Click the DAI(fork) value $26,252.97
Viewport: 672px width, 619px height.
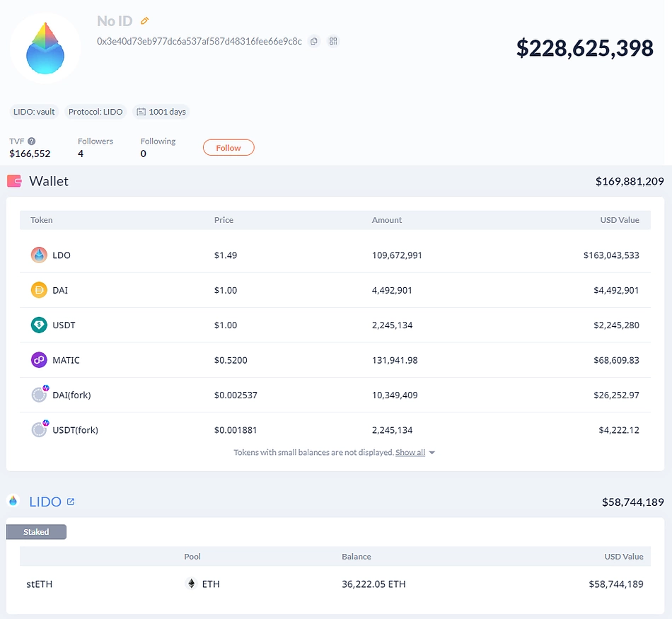tap(616, 395)
